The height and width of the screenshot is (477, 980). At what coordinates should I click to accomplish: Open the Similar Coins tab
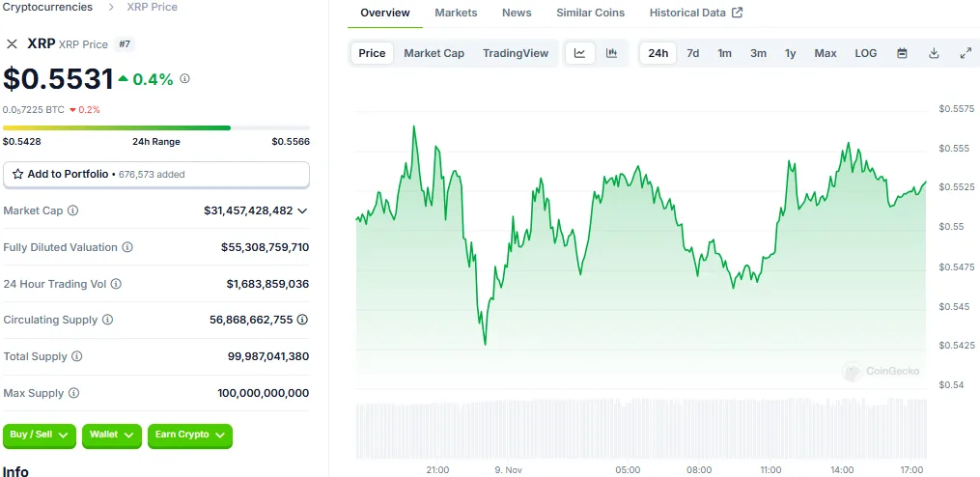[591, 13]
